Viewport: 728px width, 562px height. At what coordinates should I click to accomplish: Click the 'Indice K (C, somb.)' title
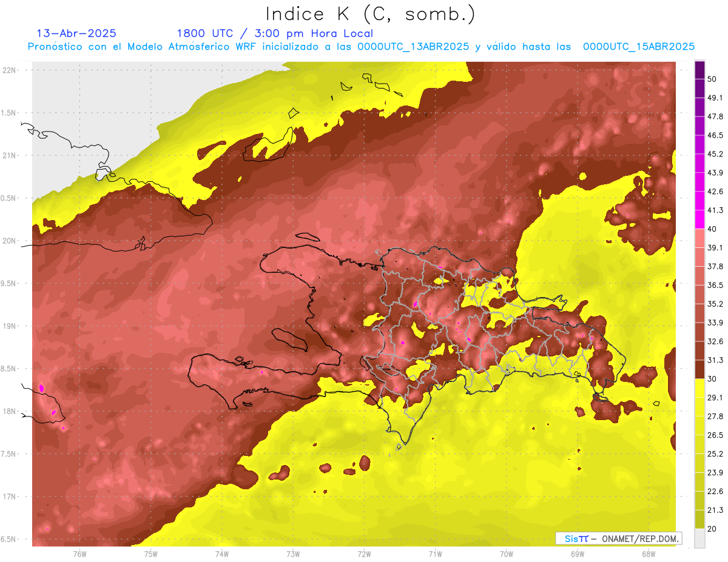click(371, 14)
